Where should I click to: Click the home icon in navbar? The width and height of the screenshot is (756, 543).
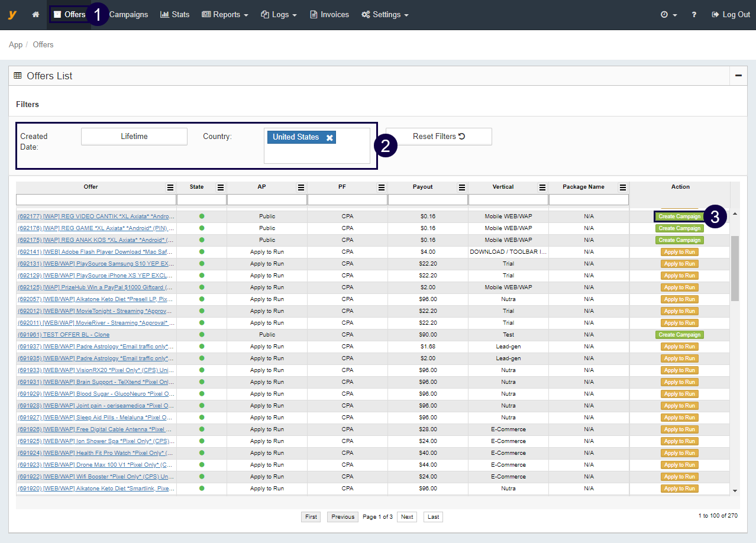click(x=35, y=15)
